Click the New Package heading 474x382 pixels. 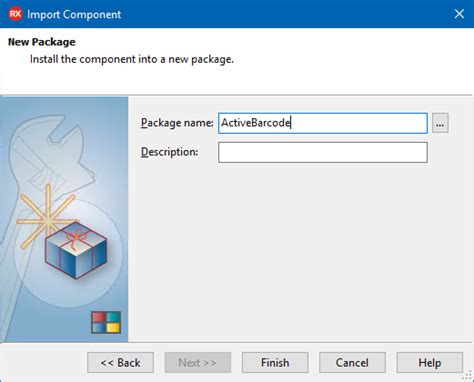click(42, 42)
